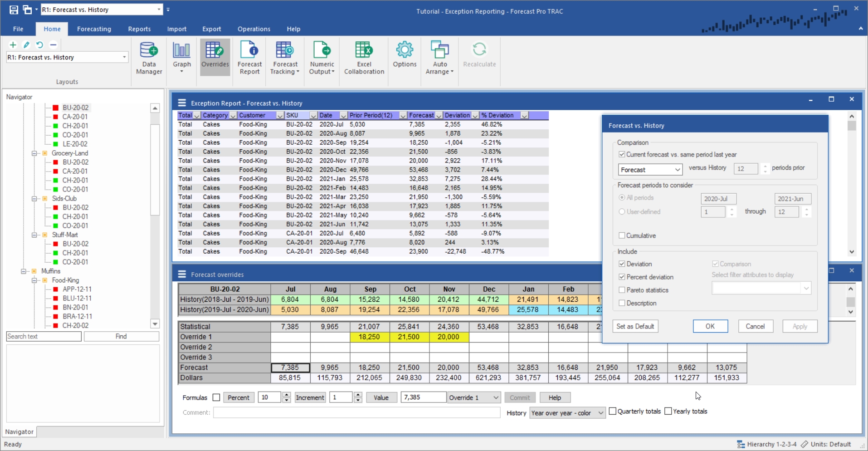The image size is (868, 451).
Task: Select the yellow 18,250 override cell
Action: [x=370, y=337]
